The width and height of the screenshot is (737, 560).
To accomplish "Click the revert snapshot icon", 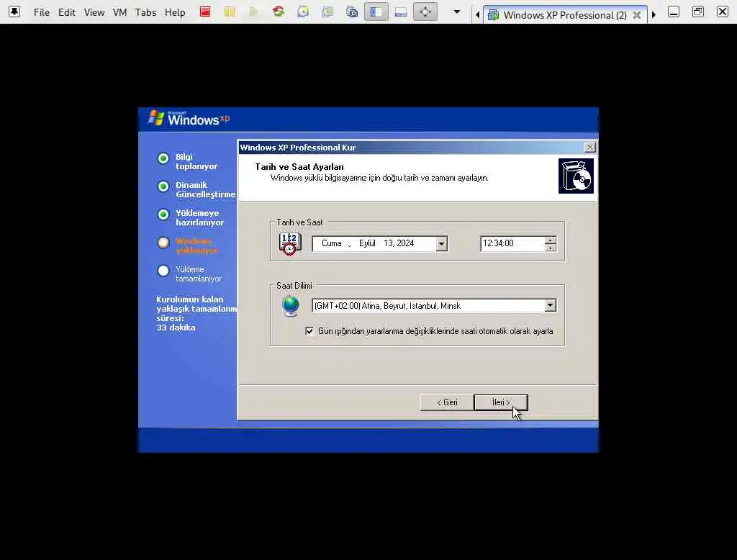I will (x=327, y=12).
